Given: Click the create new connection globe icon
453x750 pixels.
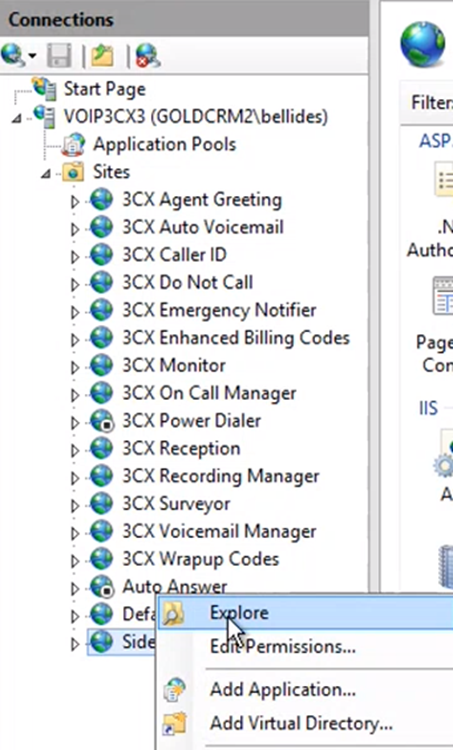Looking at the screenshot, I should (12, 55).
